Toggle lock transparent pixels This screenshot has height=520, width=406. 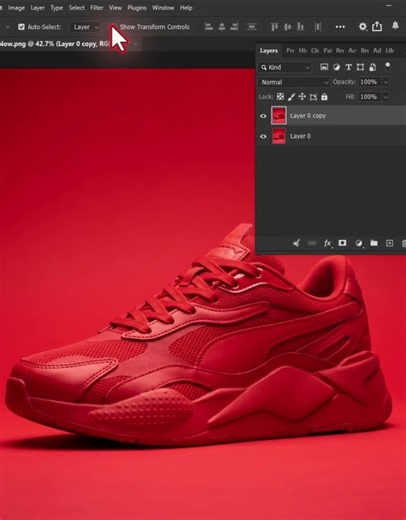[280, 97]
